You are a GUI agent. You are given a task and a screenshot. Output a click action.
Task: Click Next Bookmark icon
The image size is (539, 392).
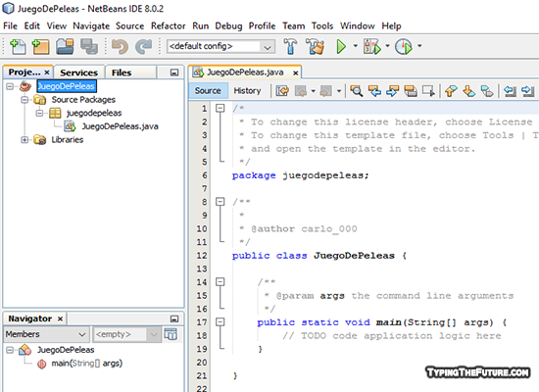click(x=468, y=91)
